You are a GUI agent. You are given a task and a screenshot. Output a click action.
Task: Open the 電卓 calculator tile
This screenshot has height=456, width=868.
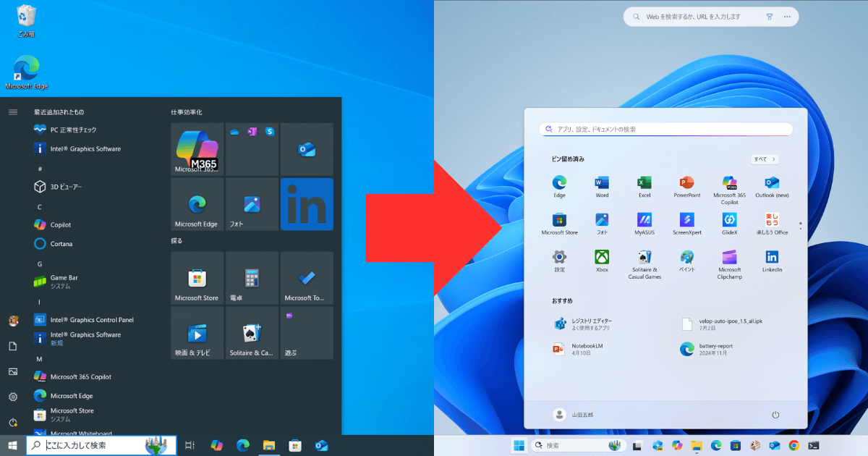(x=252, y=278)
